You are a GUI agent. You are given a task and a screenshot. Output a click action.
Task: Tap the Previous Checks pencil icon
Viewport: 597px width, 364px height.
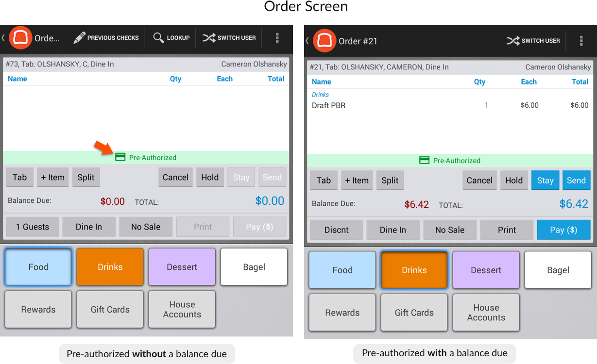coord(80,37)
